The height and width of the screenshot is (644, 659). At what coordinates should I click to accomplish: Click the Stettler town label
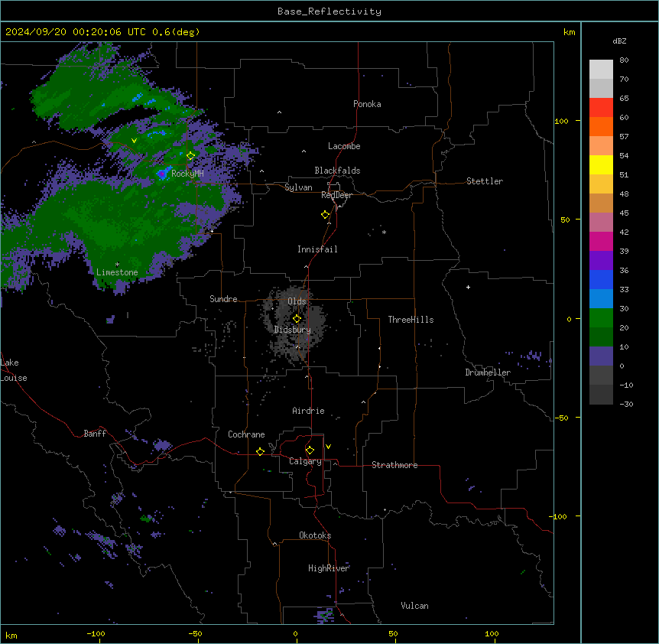pos(485,181)
